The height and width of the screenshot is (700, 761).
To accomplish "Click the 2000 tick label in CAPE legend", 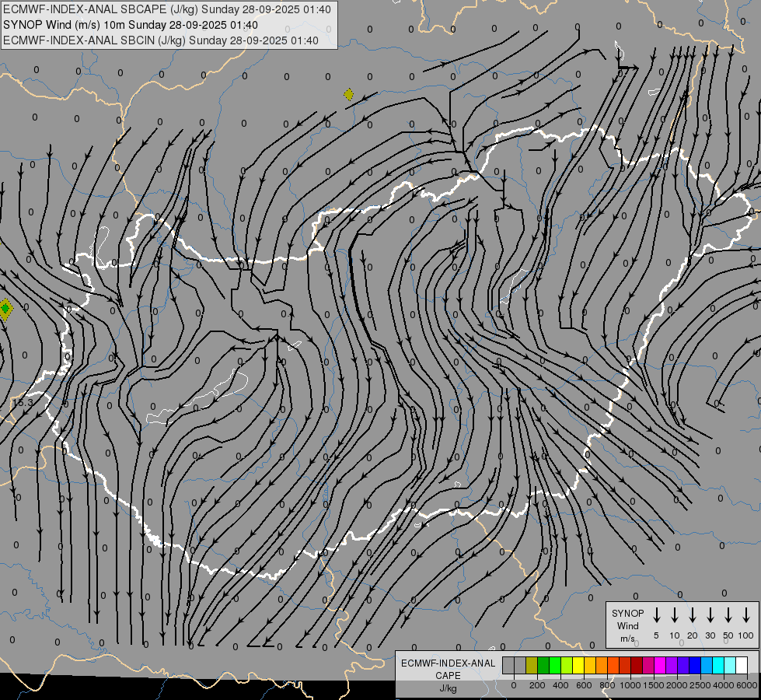I will pyautogui.click(x=677, y=685).
